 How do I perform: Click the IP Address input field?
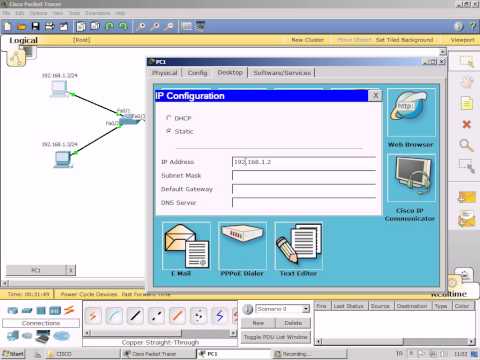click(x=304, y=162)
